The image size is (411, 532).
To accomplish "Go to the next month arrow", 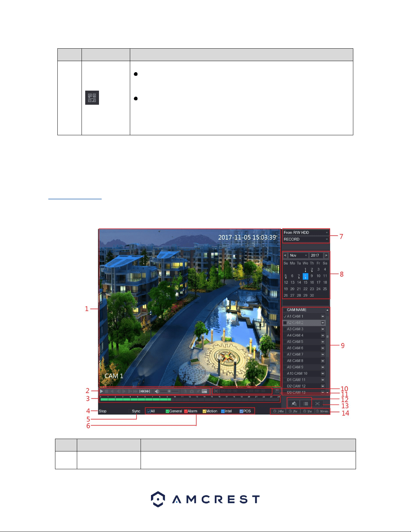I will coord(326,255).
